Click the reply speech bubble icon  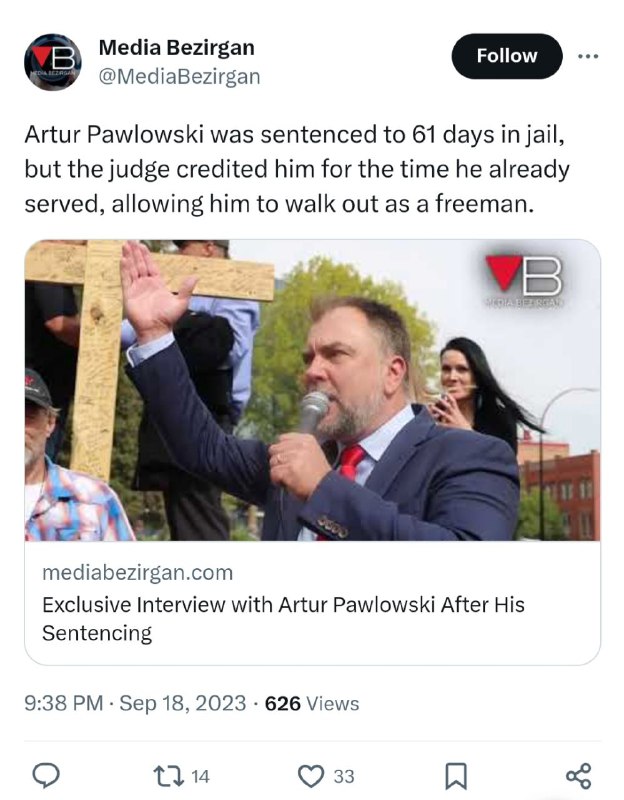pos(46,776)
